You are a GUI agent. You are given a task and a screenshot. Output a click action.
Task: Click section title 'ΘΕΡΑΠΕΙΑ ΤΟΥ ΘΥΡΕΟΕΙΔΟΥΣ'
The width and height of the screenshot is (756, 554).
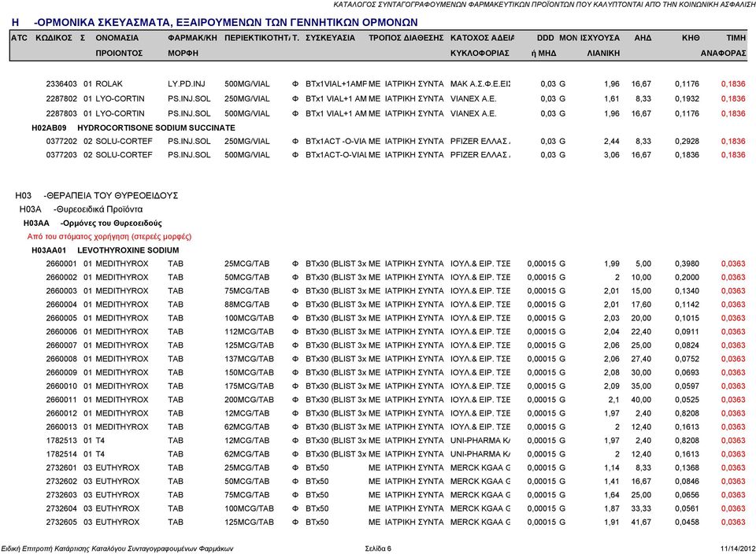113,196
